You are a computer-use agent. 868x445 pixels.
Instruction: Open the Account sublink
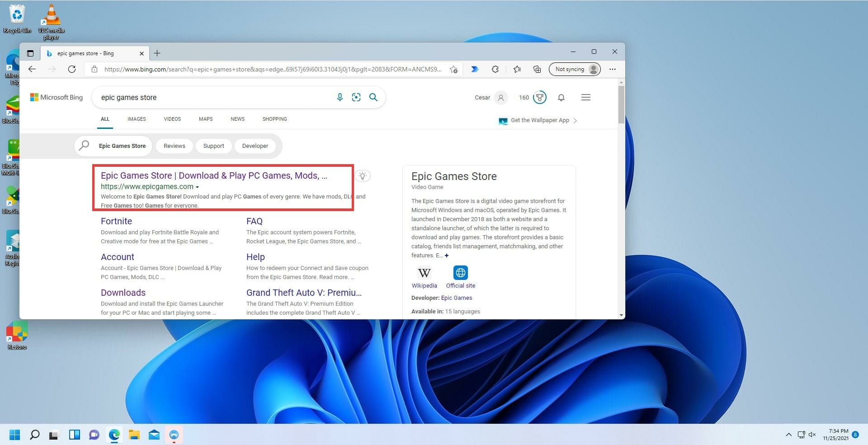(x=117, y=257)
